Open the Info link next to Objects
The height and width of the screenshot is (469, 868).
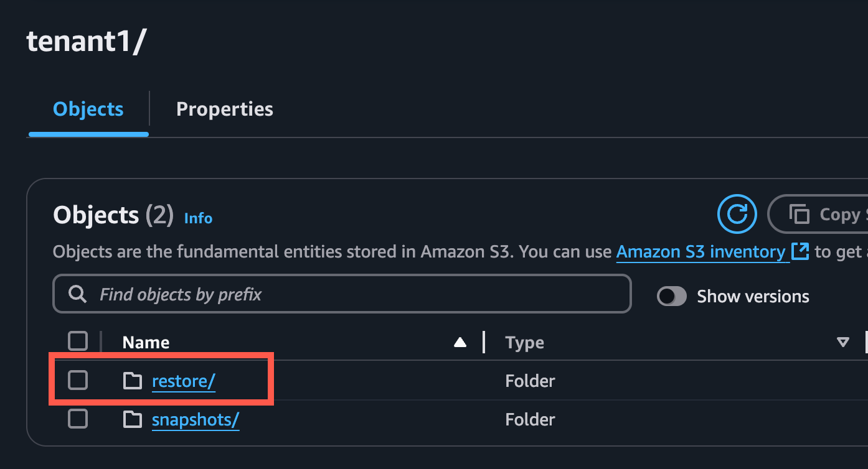tap(198, 218)
